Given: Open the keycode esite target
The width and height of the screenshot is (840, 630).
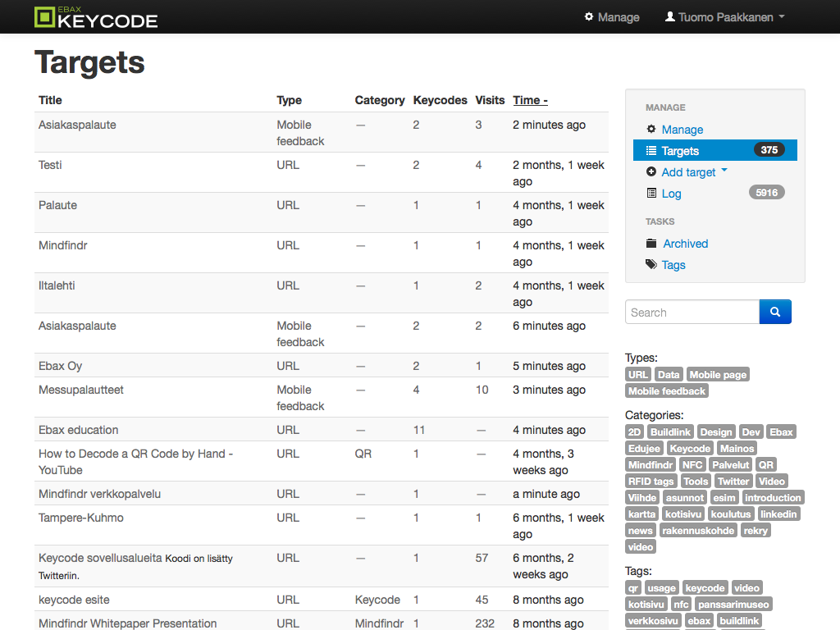Looking at the screenshot, I should pyautogui.click(x=74, y=600).
